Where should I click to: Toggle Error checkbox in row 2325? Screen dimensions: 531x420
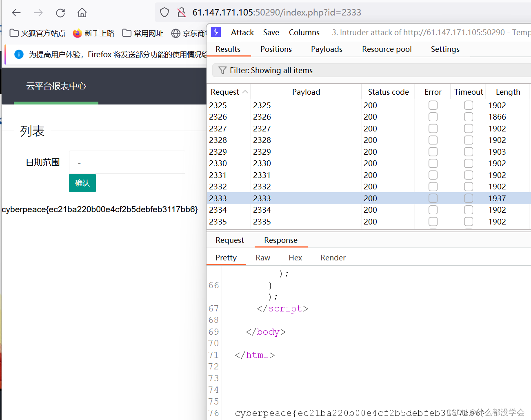433,105
